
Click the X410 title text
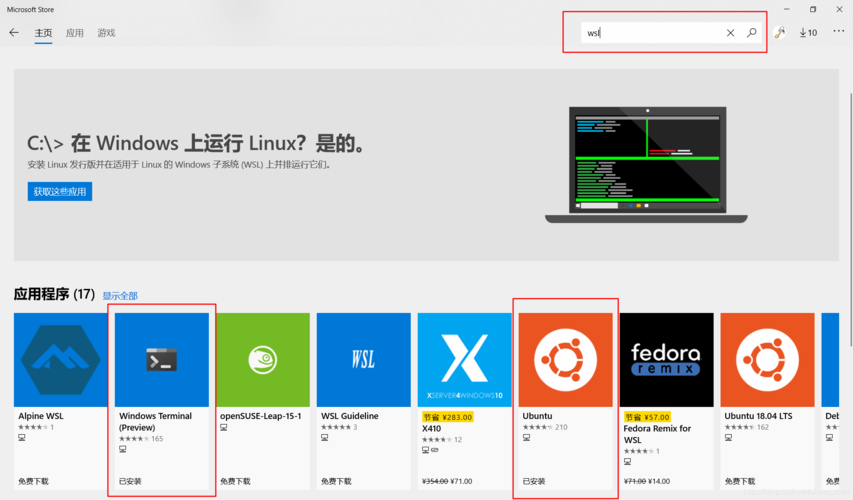pos(431,429)
